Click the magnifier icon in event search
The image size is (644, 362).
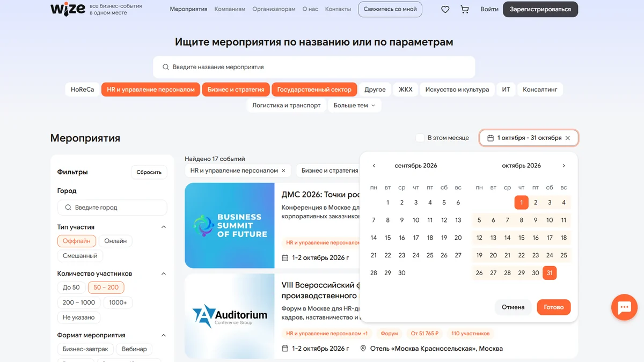(165, 67)
